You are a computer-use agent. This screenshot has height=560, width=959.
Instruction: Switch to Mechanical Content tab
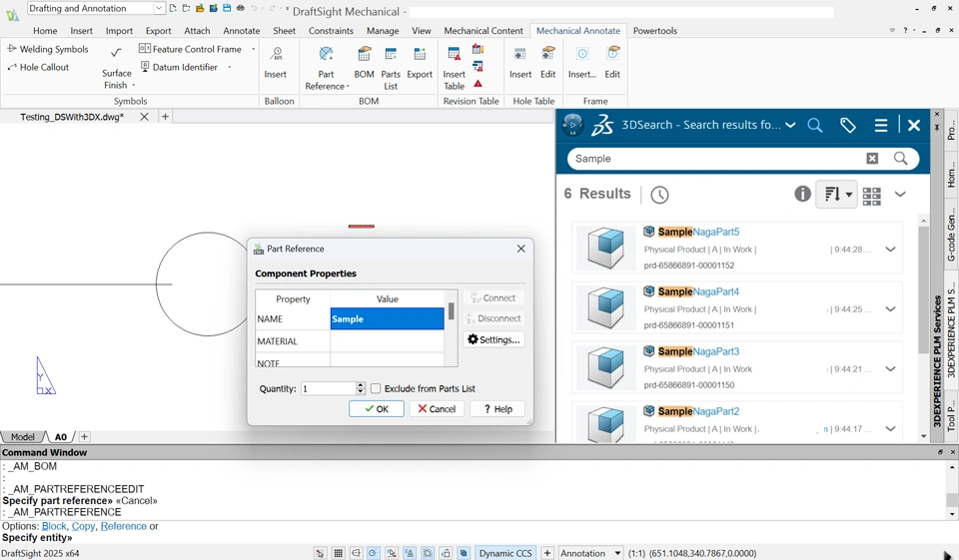click(x=483, y=31)
